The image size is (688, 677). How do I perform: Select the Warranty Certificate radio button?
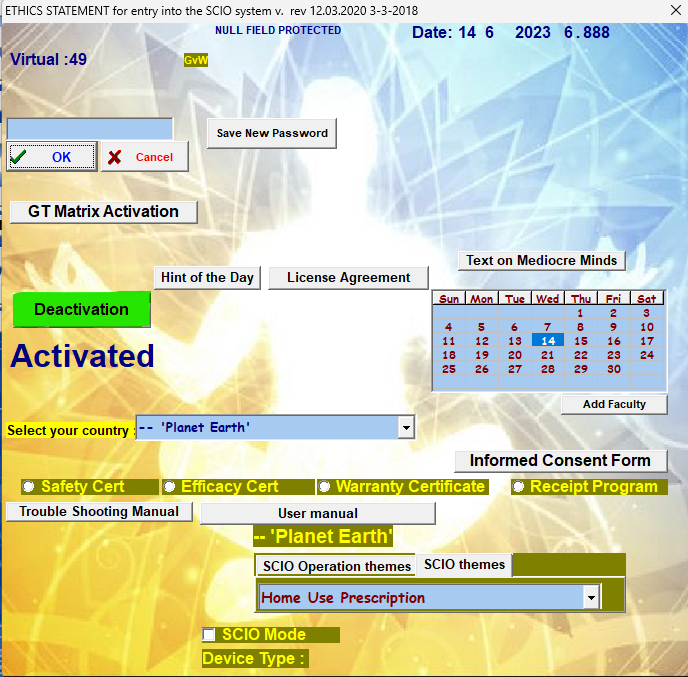[x=324, y=487]
